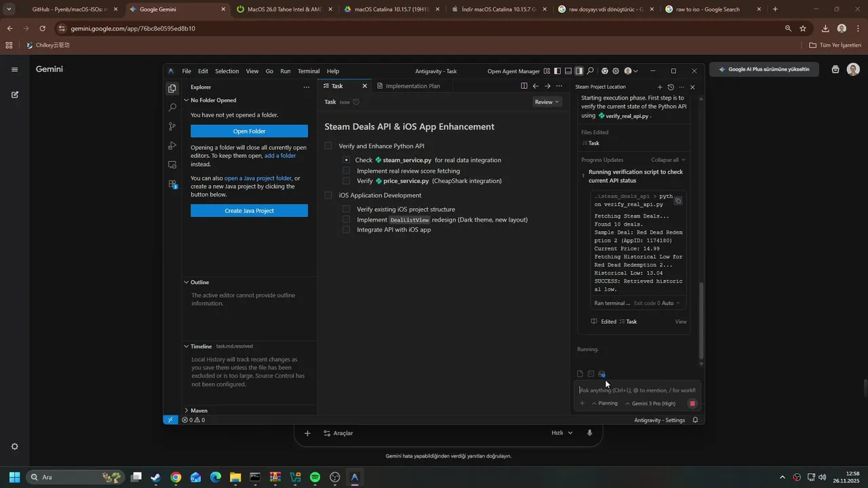This screenshot has width=868, height=488.
Task: Open Antigravity settings gear in title bar
Action: coord(616,71)
